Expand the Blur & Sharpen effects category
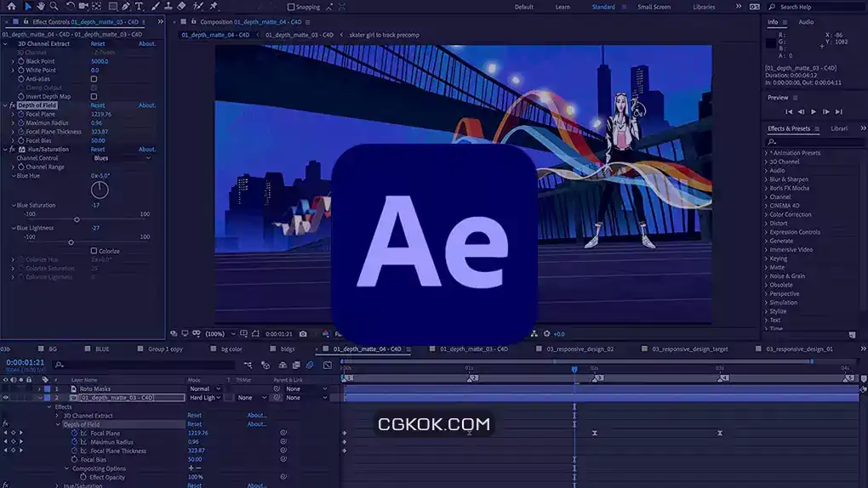This screenshot has height=488, width=868. (x=788, y=179)
